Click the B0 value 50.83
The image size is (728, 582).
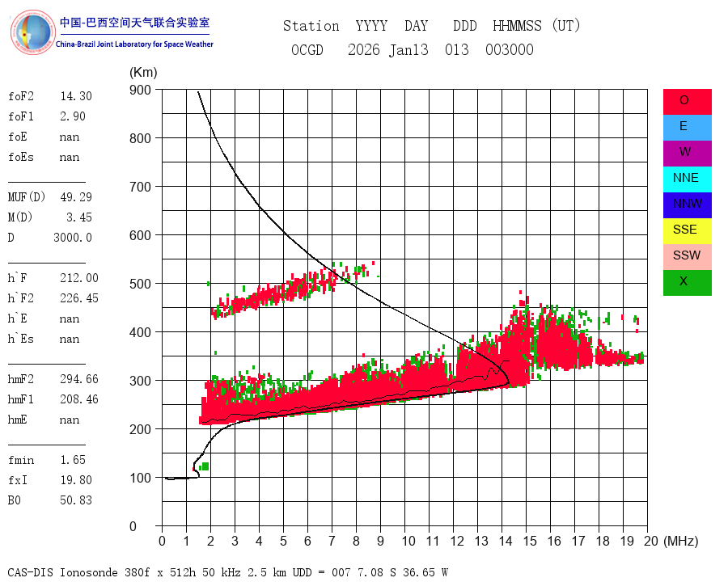(76, 500)
